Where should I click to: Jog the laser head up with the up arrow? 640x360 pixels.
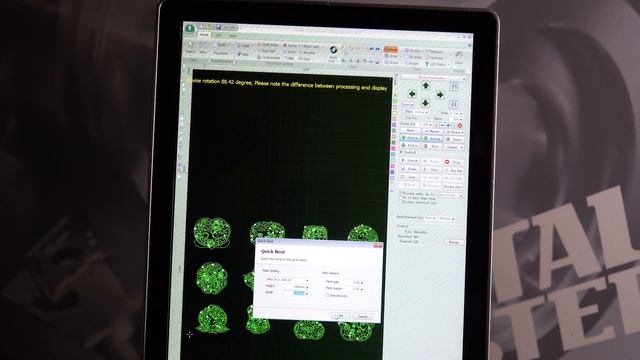click(x=426, y=86)
